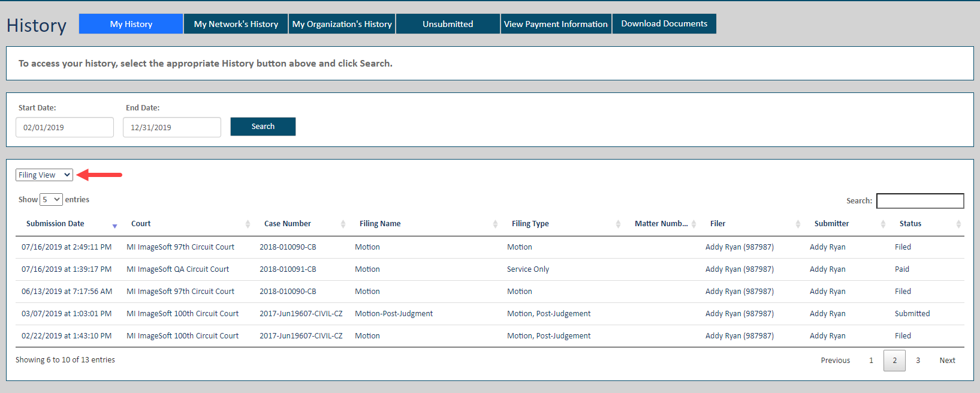Click the End Date input field
980x393 pixels.
172,127
